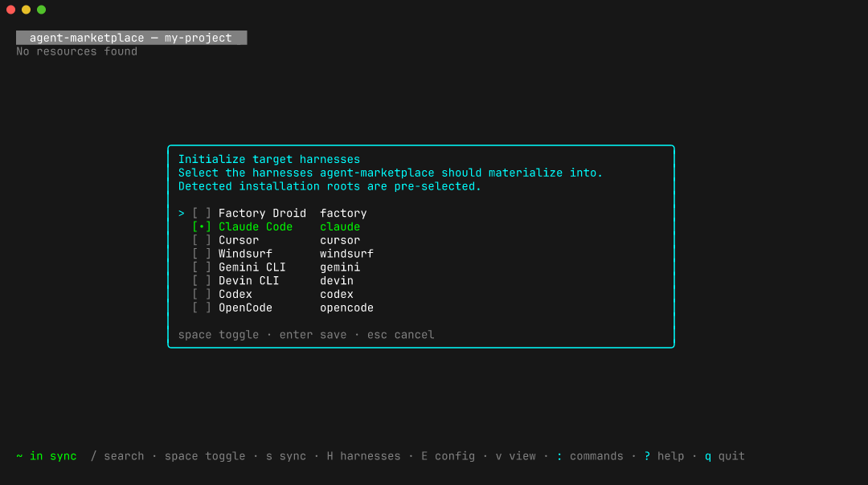
Task: Click the 'esc cancel' hint
Action: tap(401, 335)
